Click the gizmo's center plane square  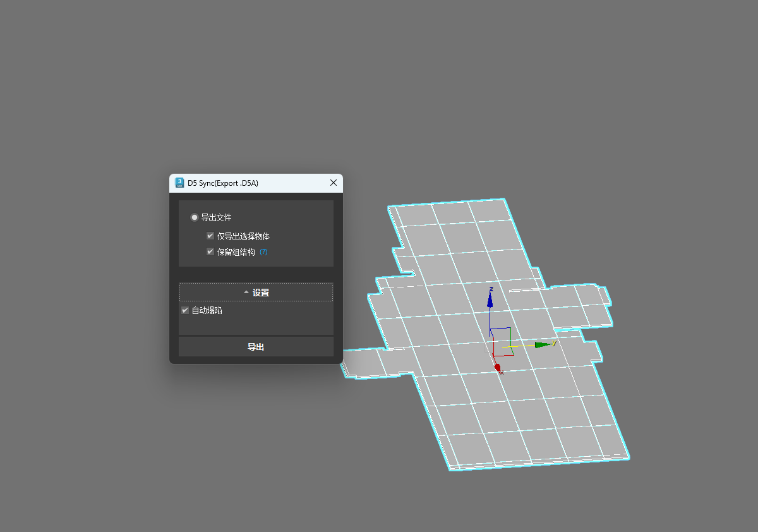click(x=502, y=337)
